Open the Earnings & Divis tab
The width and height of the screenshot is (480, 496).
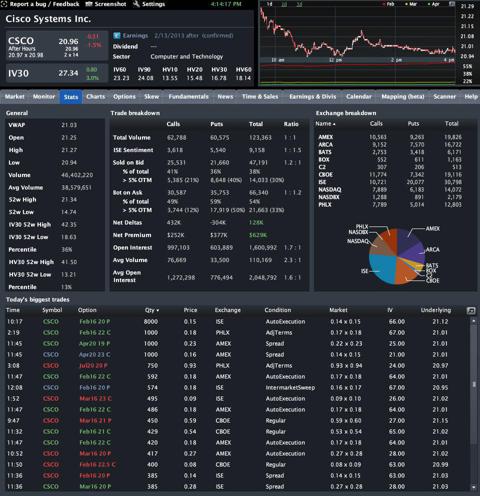[x=313, y=97]
